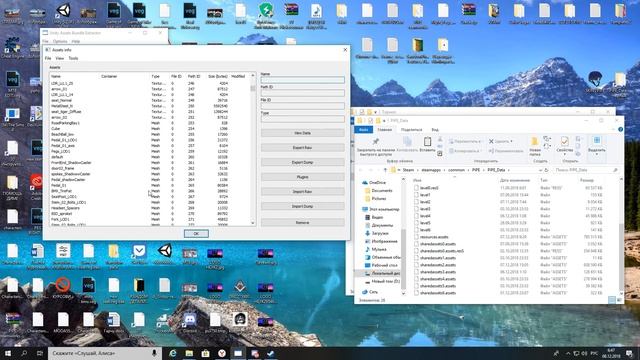Click the Search PIPE_Data box in Explorer
This screenshot has width=640, height=360.
(x=586, y=170)
